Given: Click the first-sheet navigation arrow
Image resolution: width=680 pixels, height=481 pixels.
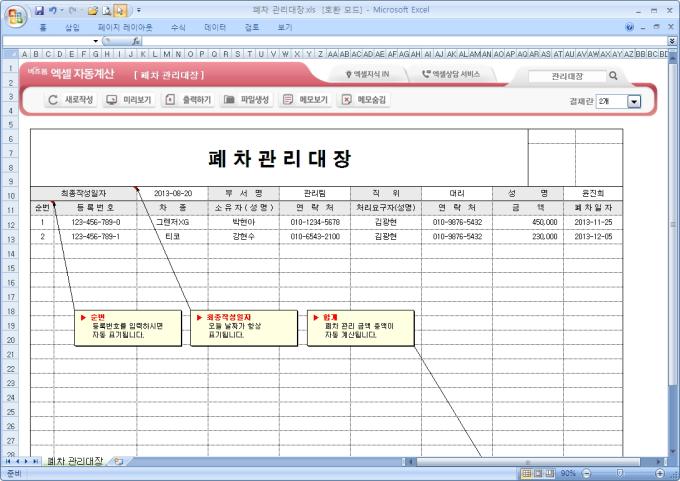Looking at the screenshot, I should pyautogui.click(x=8, y=461).
